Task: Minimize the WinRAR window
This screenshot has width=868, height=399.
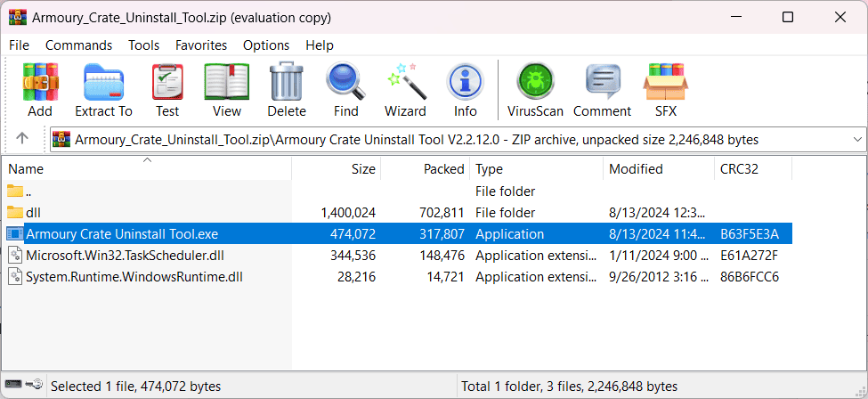Action: (x=735, y=17)
